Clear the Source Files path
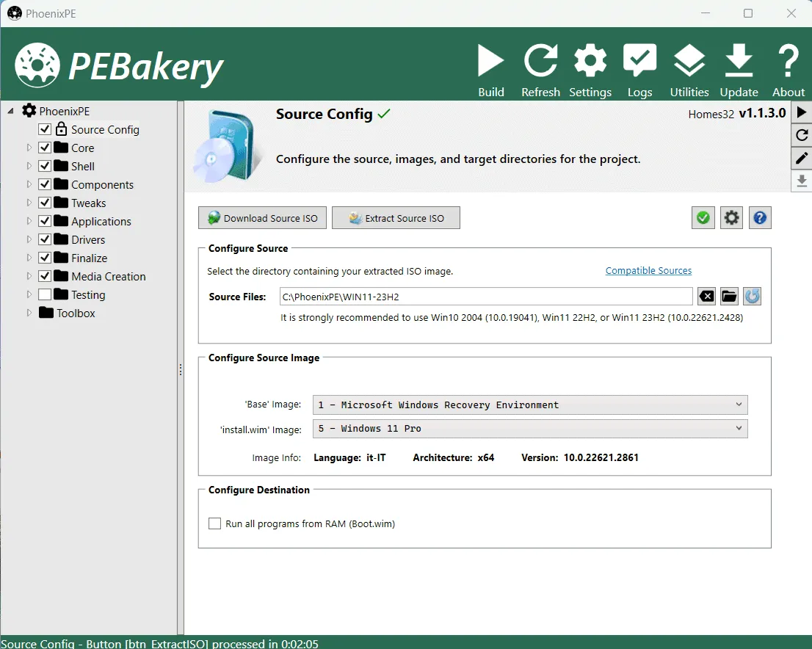 (x=706, y=297)
